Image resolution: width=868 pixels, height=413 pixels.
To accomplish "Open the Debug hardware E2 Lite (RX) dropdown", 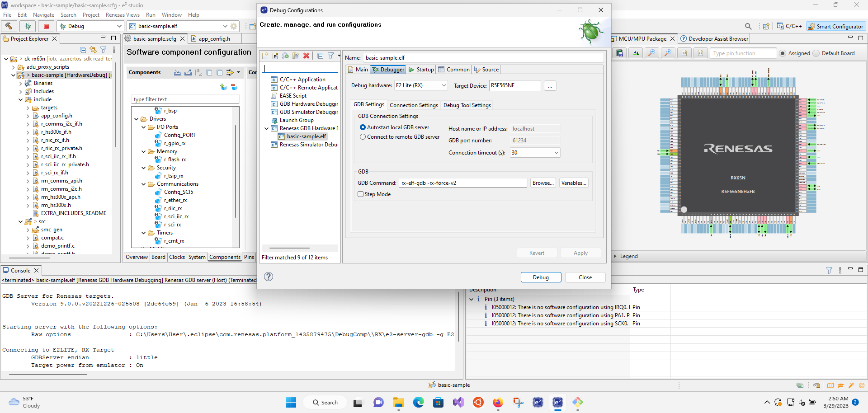I will pos(421,85).
